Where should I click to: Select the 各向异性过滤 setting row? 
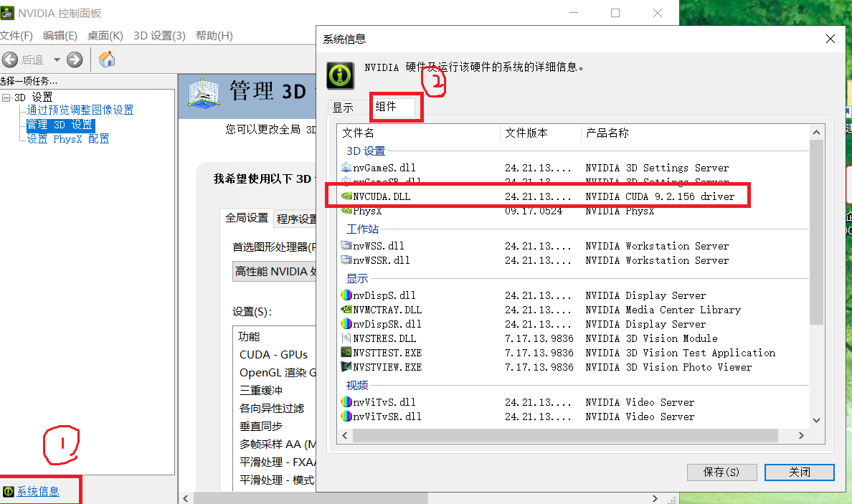coord(275,409)
